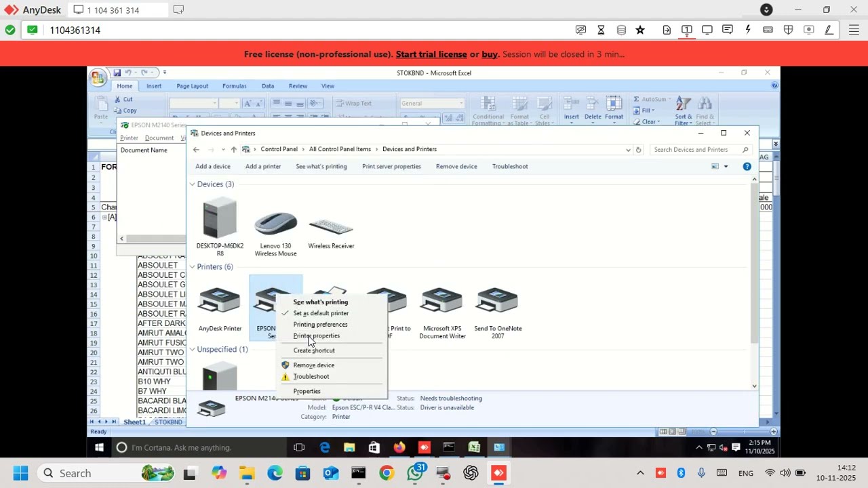Choose Printing preferences from the context menu
868x488 pixels.
tap(320, 324)
